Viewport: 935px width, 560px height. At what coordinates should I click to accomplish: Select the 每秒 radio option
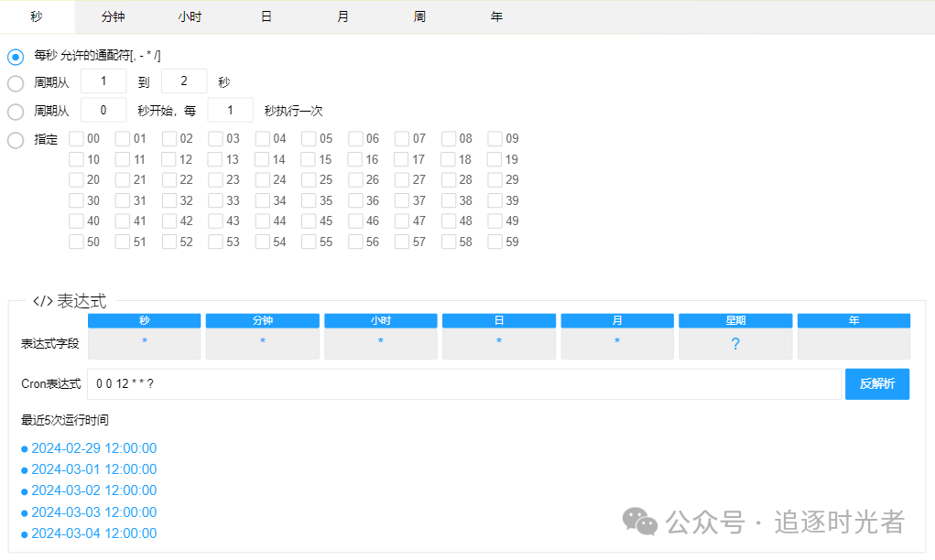(x=15, y=56)
